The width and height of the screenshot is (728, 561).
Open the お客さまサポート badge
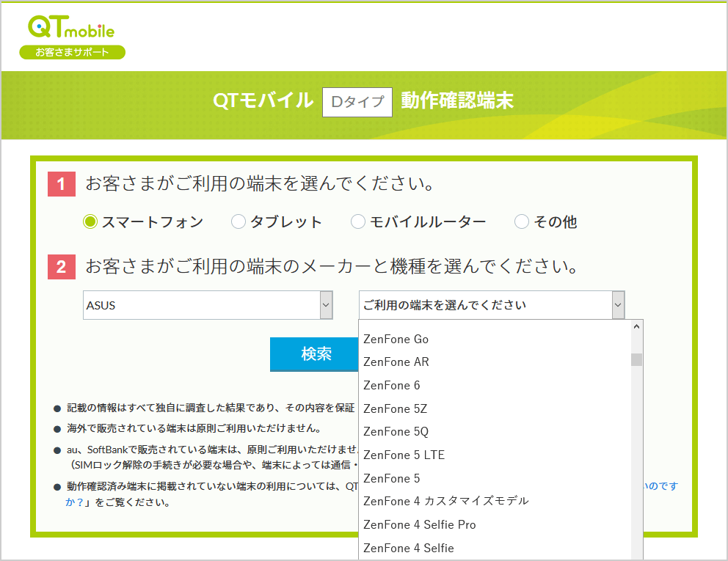tap(72, 52)
